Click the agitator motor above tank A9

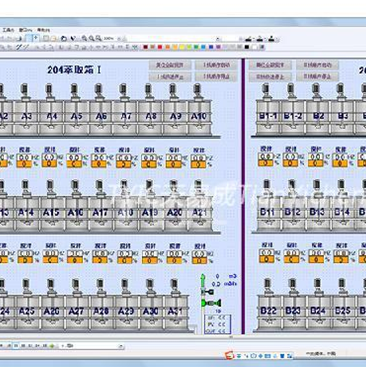tap(173, 91)
